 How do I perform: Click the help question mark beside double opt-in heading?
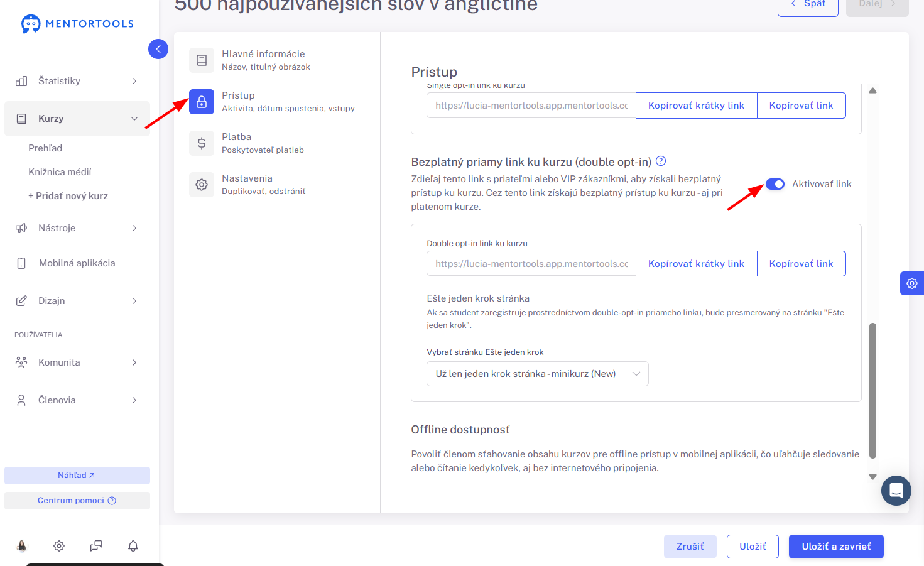pos(661,161)
